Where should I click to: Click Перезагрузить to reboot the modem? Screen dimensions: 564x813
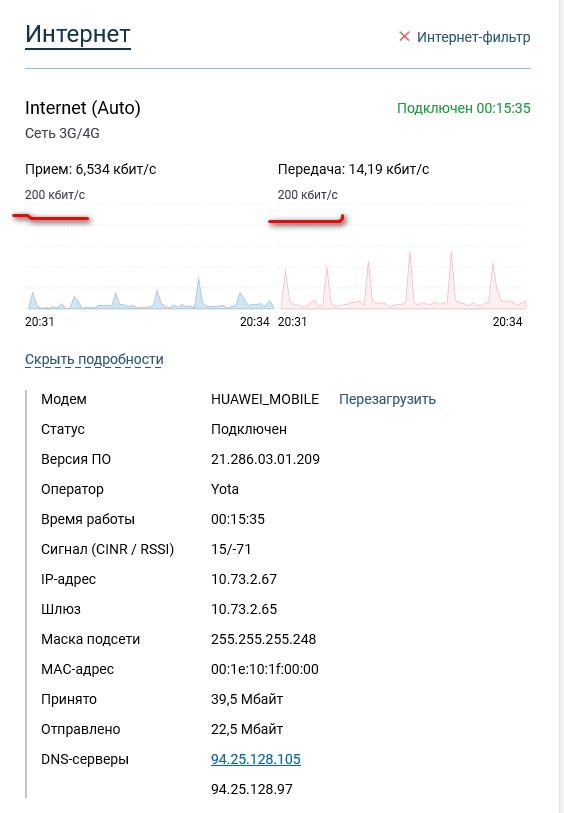pyautogui.click(x=387, y=399)
